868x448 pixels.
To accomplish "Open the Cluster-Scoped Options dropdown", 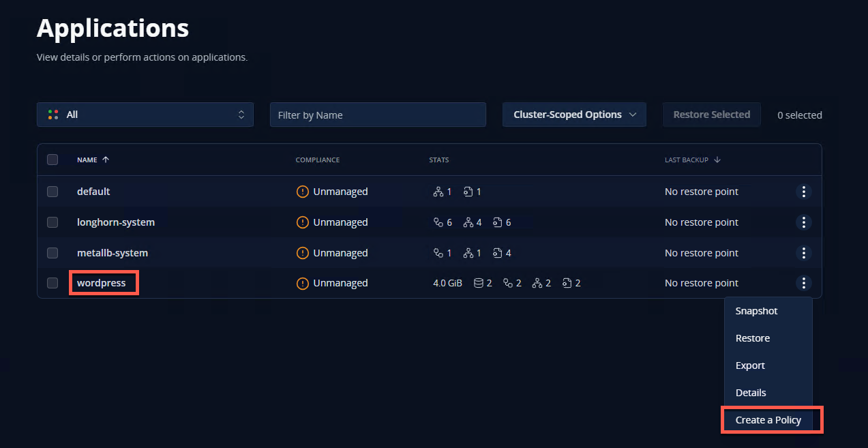I will click(x=574, y=115).
